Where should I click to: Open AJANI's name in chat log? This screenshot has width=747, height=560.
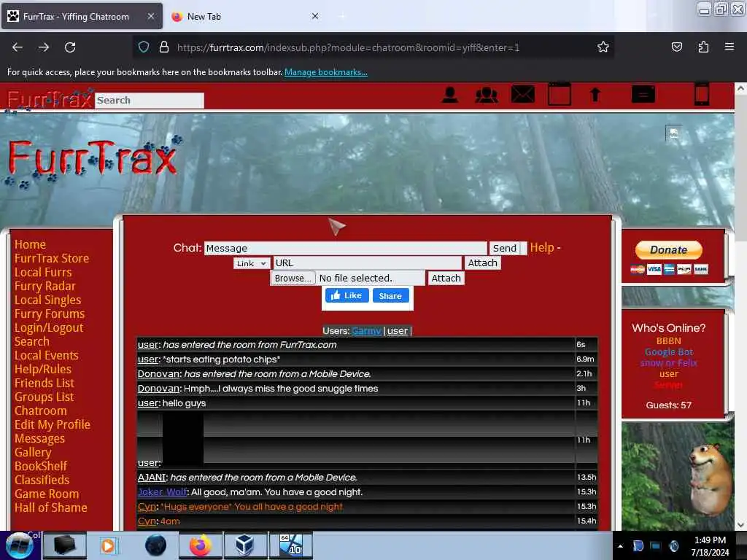click(152, 477)
